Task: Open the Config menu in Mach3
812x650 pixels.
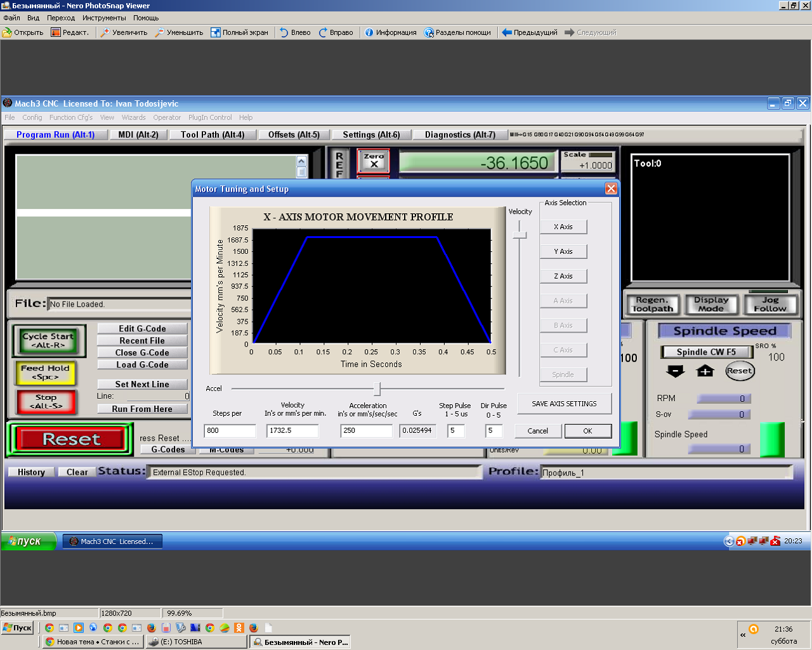Action: click(32, 117)
